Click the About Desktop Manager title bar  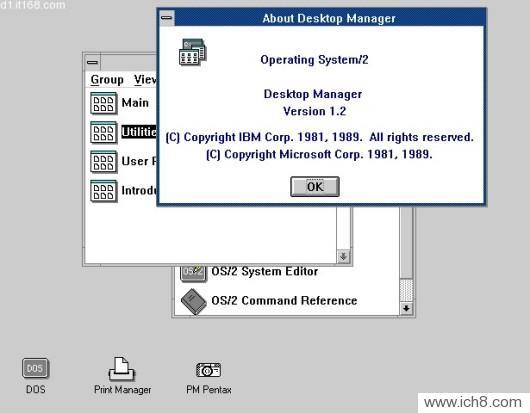pyautogui.click(x=329, y=18)
